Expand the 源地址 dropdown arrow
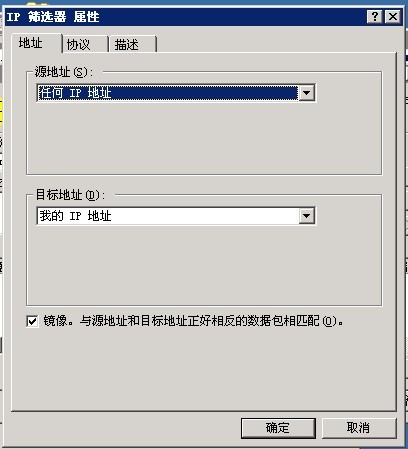Screen dimensions: 408x449 coord(306,93)
